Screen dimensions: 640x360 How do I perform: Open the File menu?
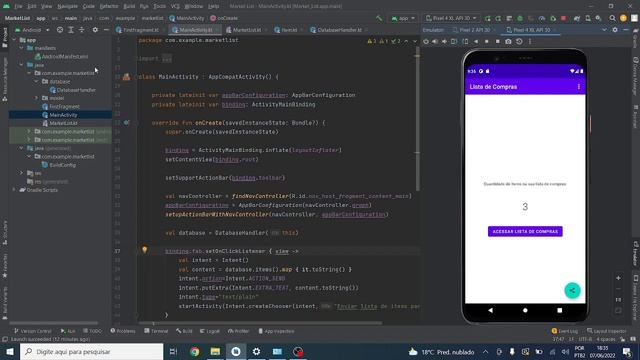18,6
